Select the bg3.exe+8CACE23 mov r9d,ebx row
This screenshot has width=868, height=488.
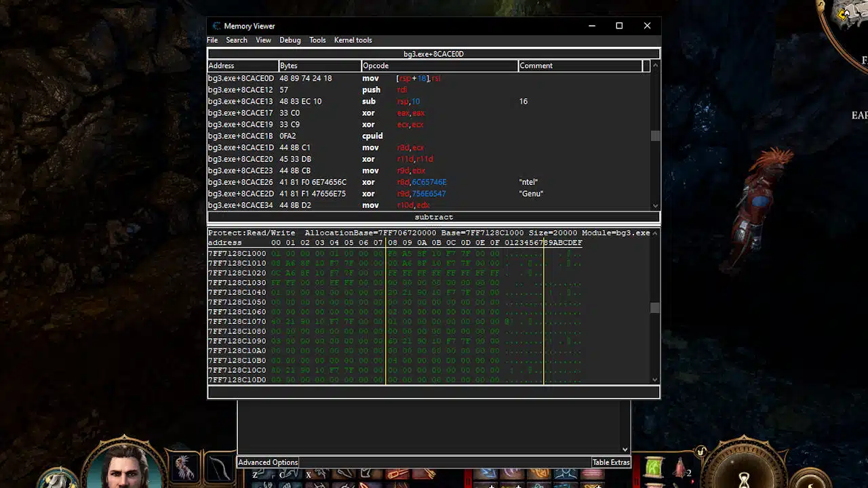tap(429, 171)
